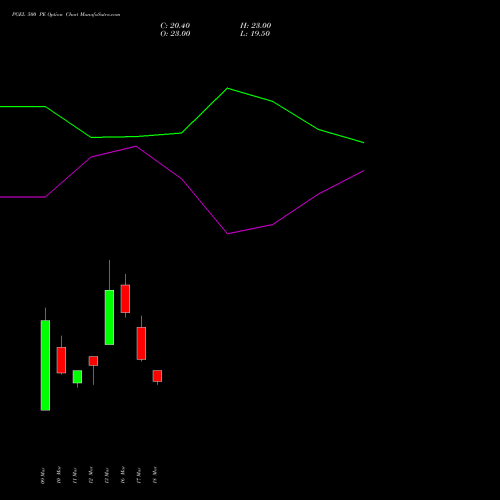500x500 pixels.
Task: Click the red candlestick for 16 Mar
Action: (x=125, y=299)
